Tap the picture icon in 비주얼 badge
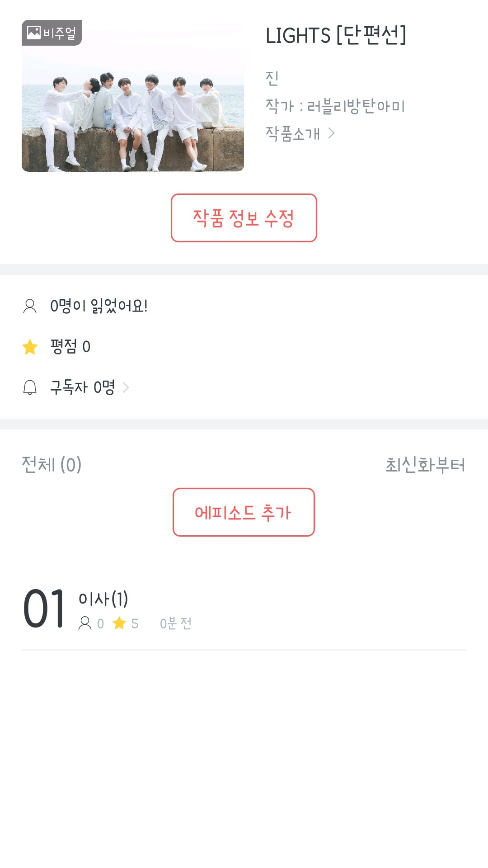This screenshot has width=488, height=868. tap(34, 33)
